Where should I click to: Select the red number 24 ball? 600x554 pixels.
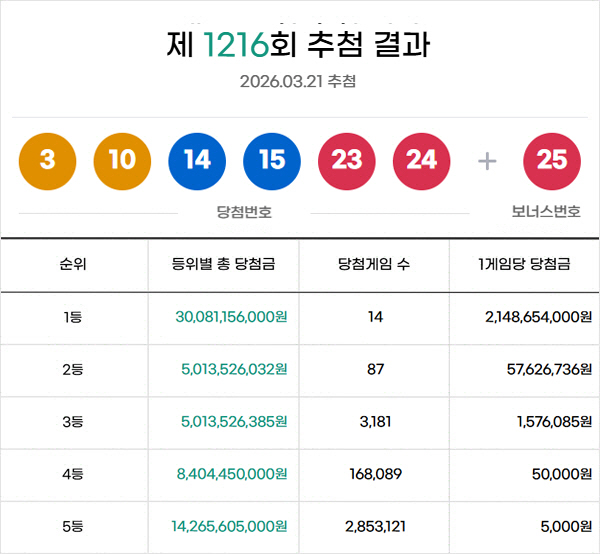pyautogui.click(x=422, y=161)
